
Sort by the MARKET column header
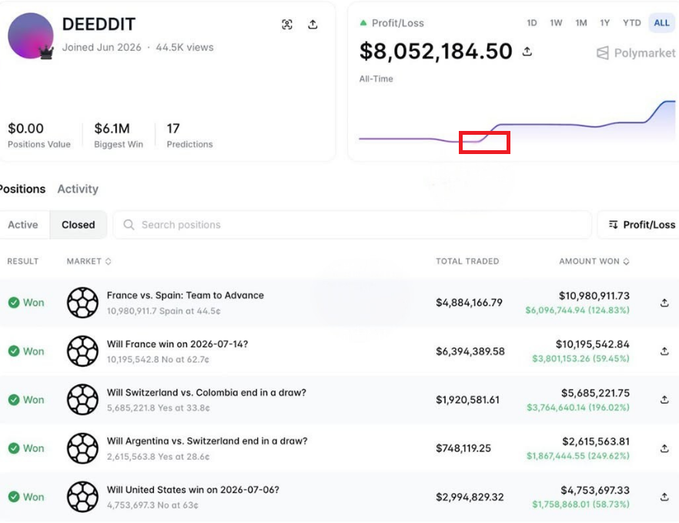click(89, 261)
